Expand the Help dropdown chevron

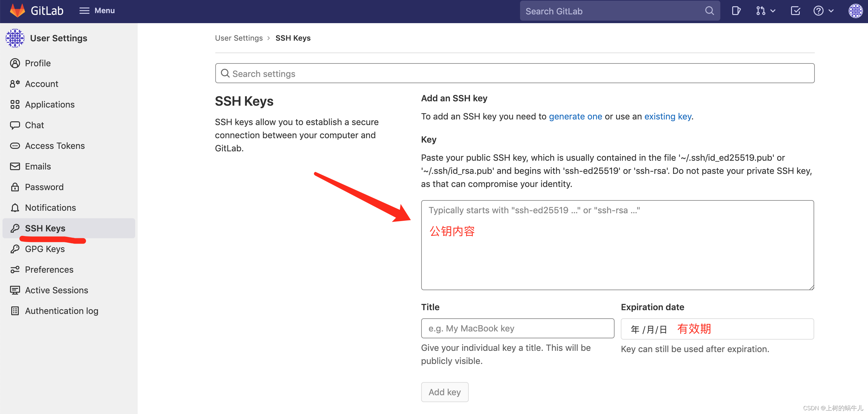click(831, 11)
